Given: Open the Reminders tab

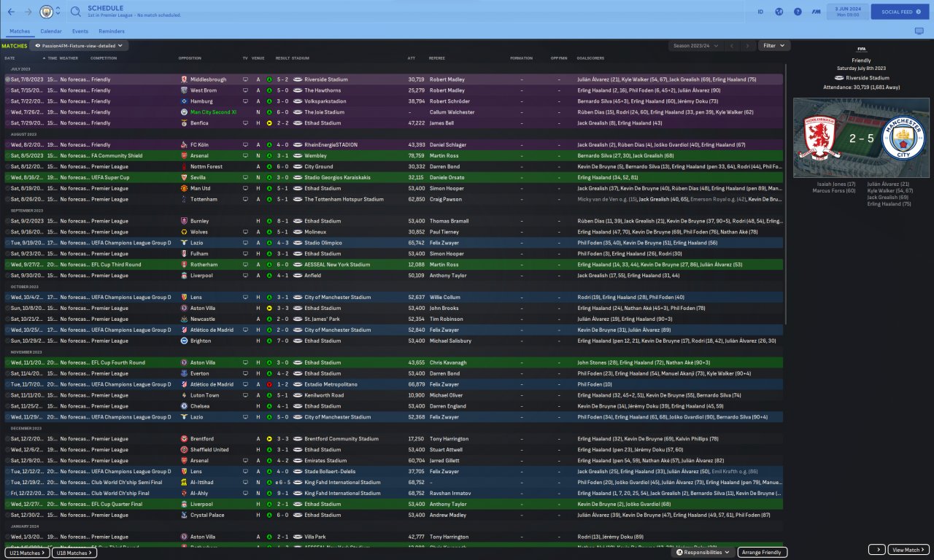Looking at the screenshot, I should (x=112, y=31).
